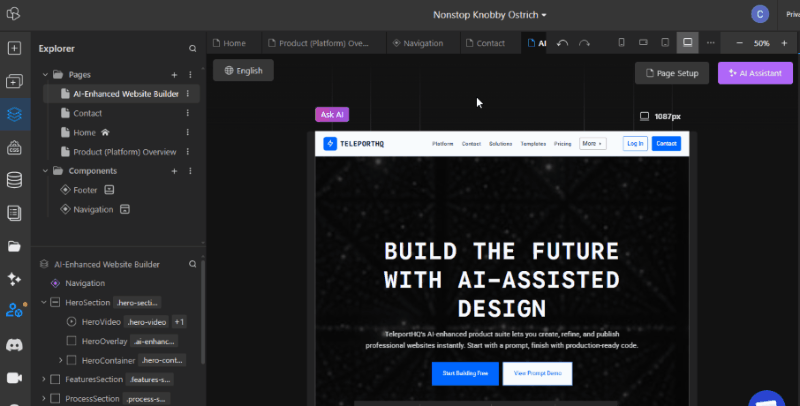Viewport: 800px width, 406px height.
Task: Click Start Building Free button
Action: click(465, 373)
